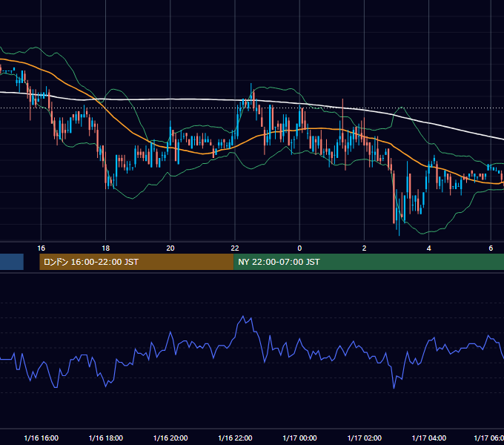Screen dimensions: 504x445
Task: Click the 16 hour label on price chart
Action: pos(42,248)
